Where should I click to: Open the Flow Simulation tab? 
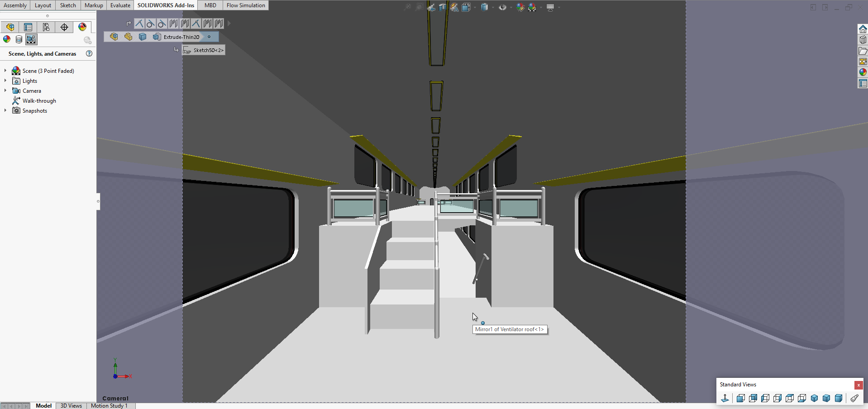(246, 5)
